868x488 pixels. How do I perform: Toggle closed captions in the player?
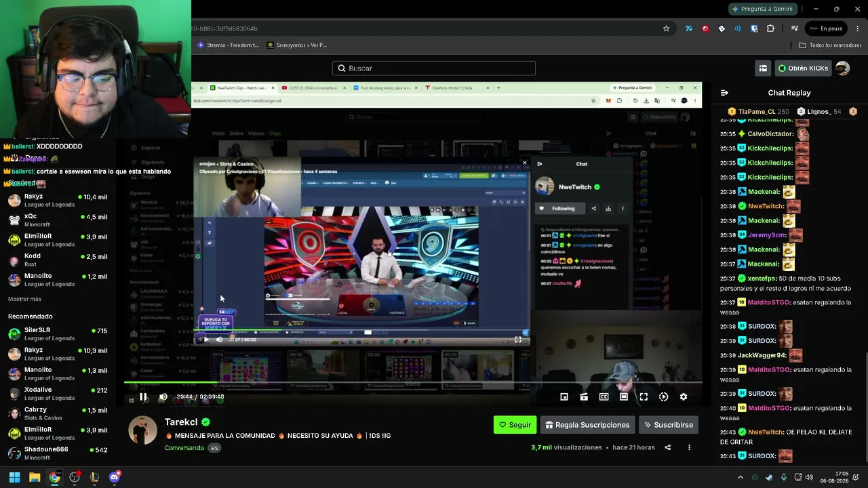(x=604, y=397)
